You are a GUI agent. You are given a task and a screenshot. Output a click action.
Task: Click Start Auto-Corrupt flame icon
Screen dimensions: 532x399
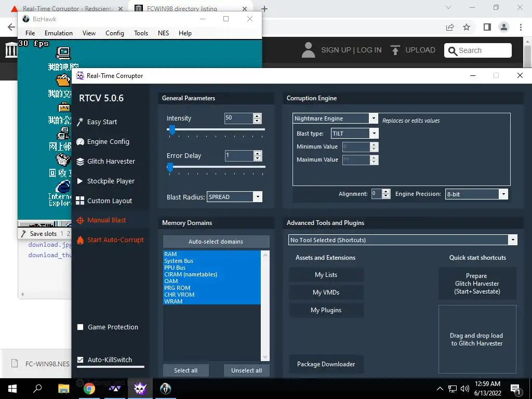click(x=80, y=240)
